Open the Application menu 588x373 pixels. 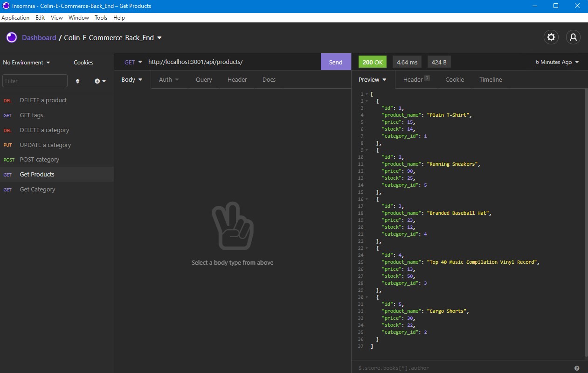pos(15,18)
